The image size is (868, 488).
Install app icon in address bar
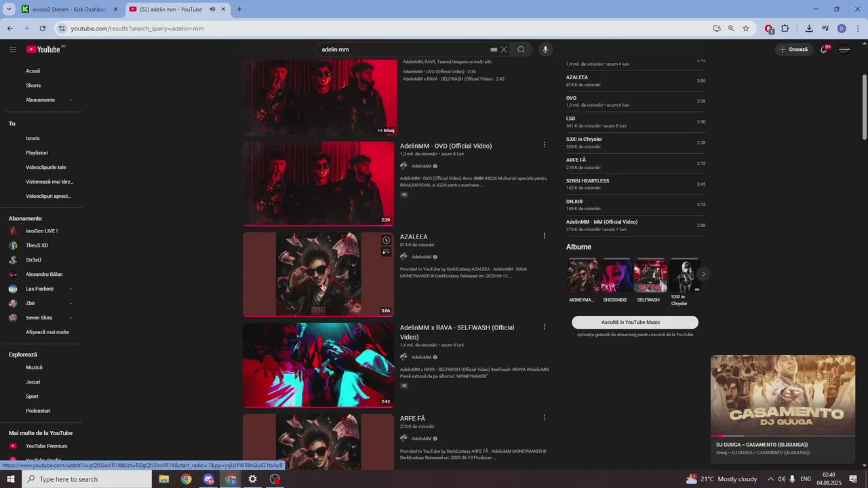(x=717, y=28)
